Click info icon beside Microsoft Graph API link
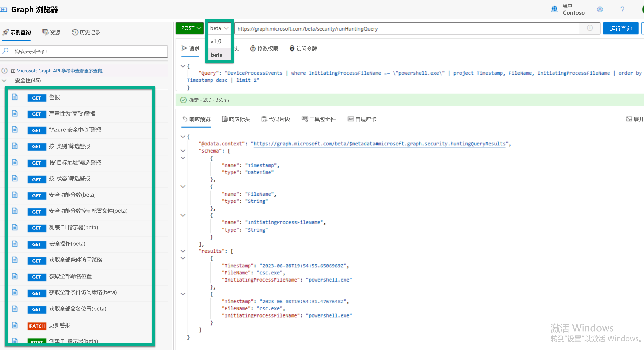This screenshot has height=350, width=644. click(4, 71)
